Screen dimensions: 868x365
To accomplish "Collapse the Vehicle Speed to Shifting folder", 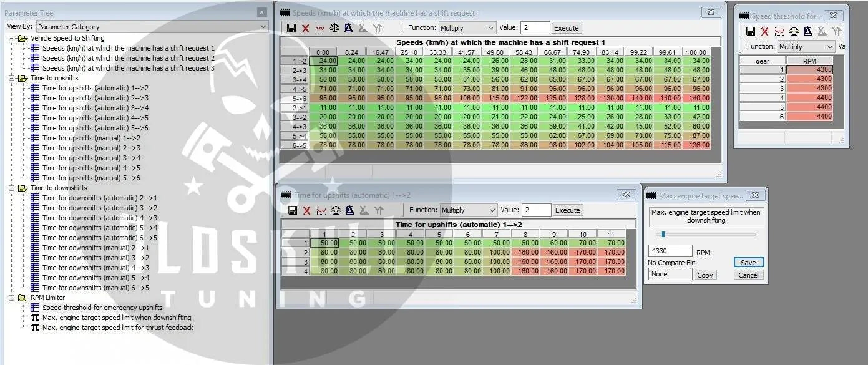I will (12, 38).
